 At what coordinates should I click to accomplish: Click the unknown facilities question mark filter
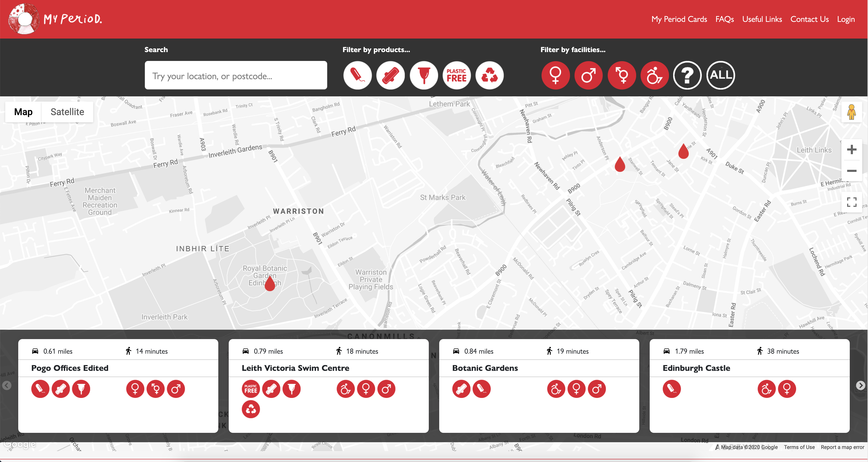(x=687, y=75)
